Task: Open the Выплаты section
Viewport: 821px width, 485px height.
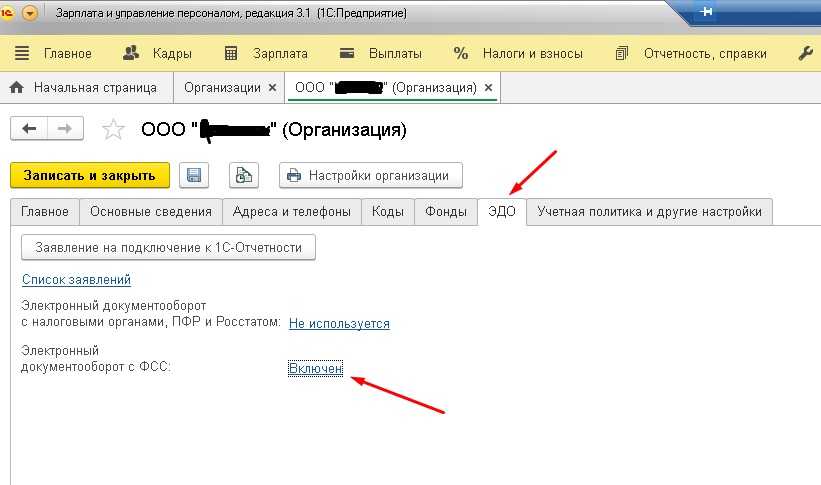Action: tap(395, 53)
